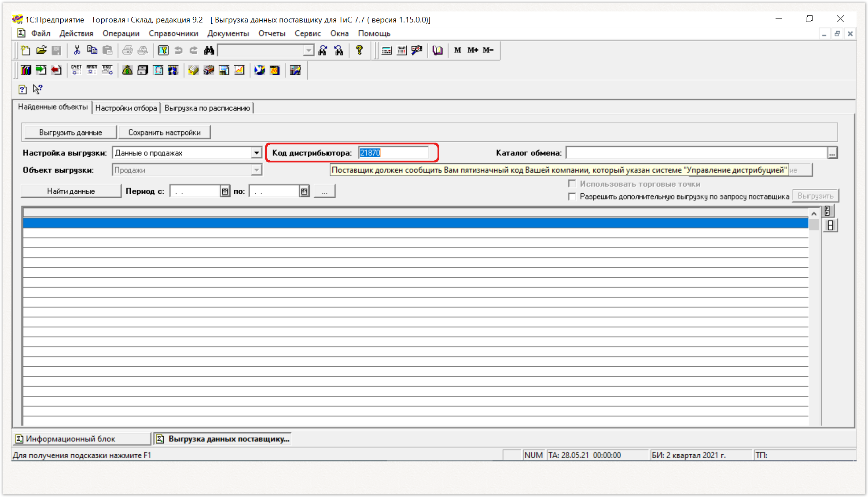
Task: Click the 'Найти данные' button
Action: click(71, 191)
